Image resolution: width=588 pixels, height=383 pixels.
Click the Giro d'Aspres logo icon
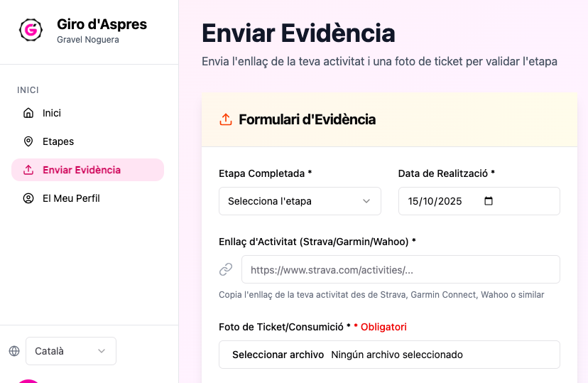31,30
